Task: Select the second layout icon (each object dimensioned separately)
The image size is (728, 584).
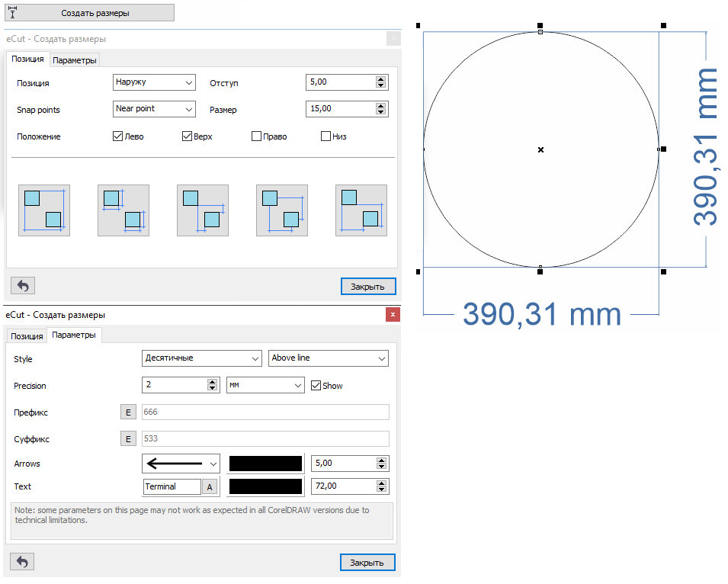Action: (123, 210)
